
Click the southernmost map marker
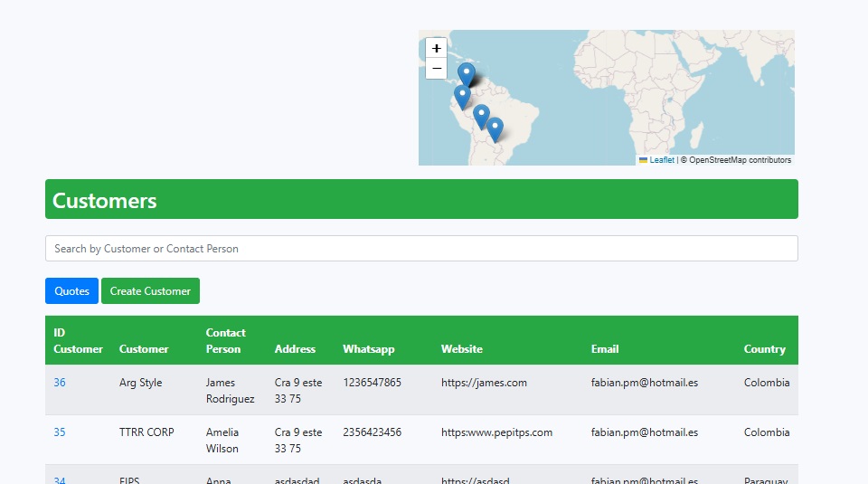coord(495,129)
